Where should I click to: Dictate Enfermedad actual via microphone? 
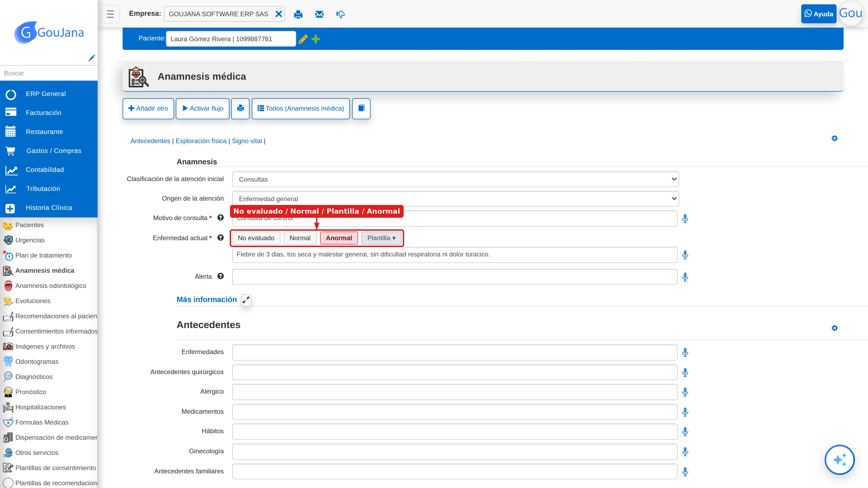tap(685, 255)
